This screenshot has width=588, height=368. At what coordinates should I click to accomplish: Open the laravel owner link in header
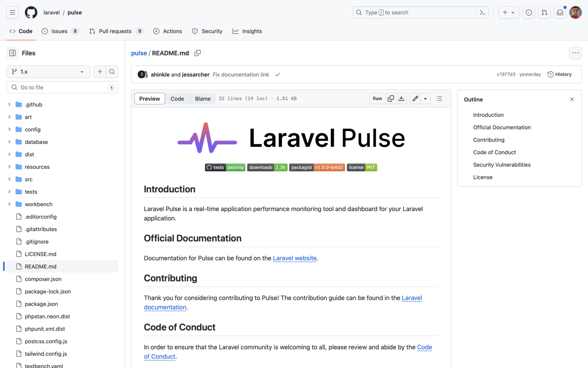coord(51,13)
